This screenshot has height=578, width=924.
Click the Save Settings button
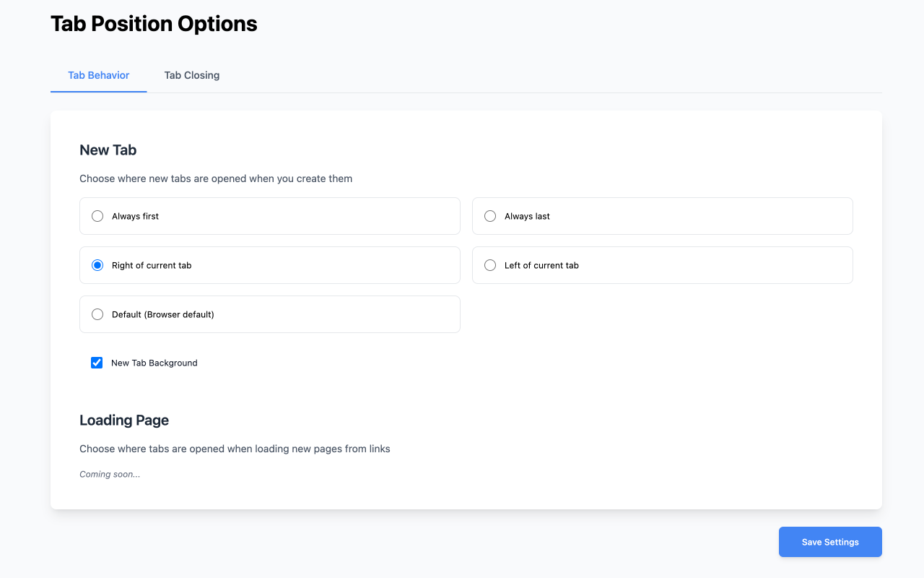click(830, 542)
